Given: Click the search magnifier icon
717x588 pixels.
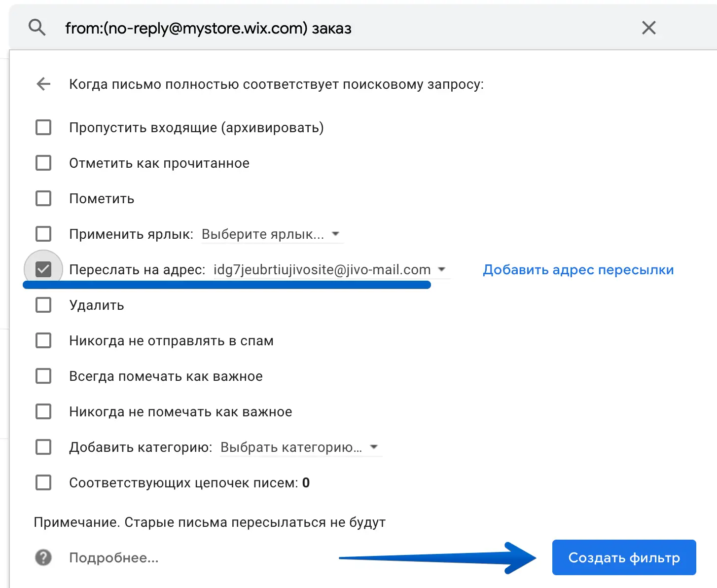Looking at the screenshot, I should [37, 28].
